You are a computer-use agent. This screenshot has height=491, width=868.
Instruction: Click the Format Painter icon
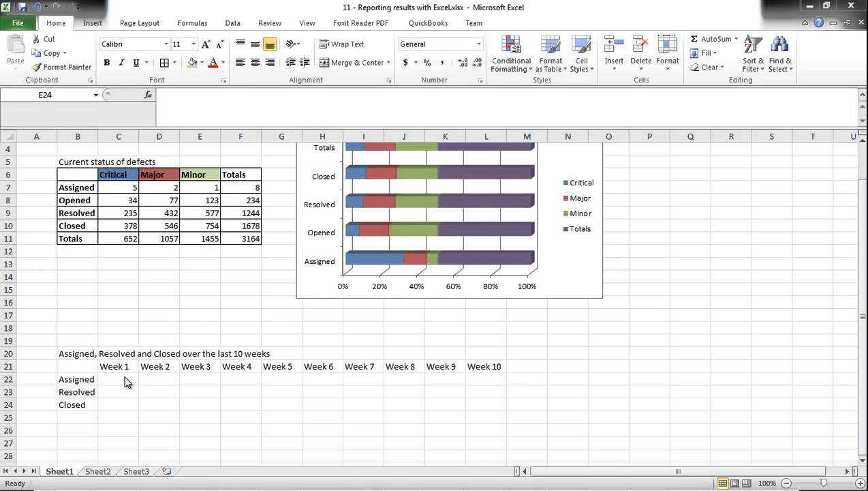(35, 67)
